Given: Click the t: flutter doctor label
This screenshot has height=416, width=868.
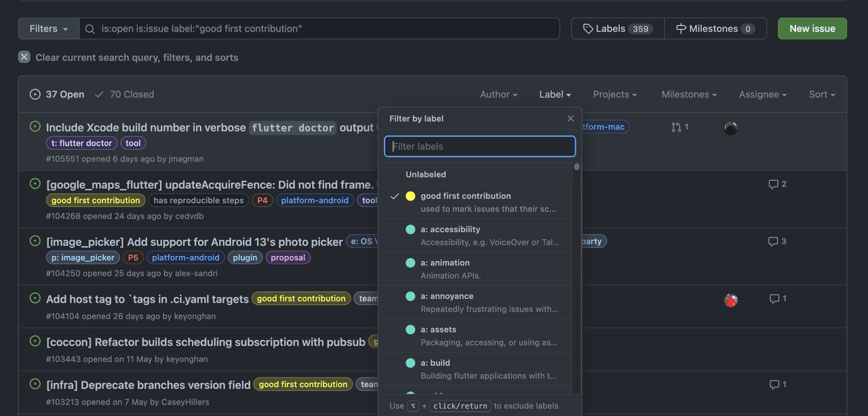Looking at the screenshot, I should [x=82, y=143].
